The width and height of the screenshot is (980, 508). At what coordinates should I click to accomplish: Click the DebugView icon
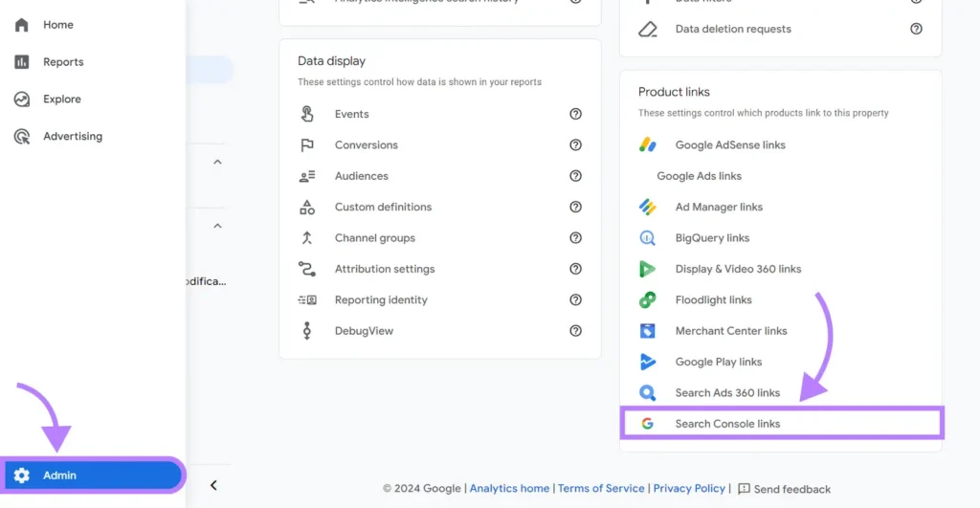(307, 331)
